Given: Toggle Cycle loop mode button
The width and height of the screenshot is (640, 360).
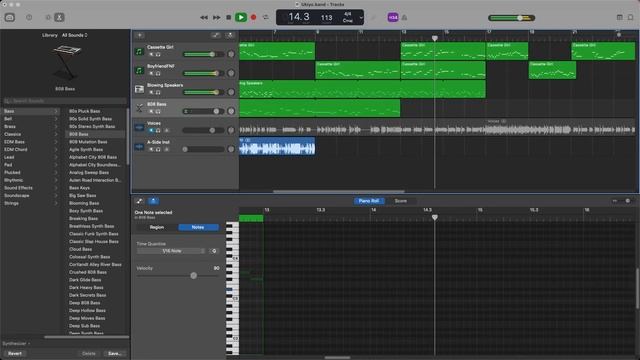Looking at the screenshot, I should [x=266, y=18].
